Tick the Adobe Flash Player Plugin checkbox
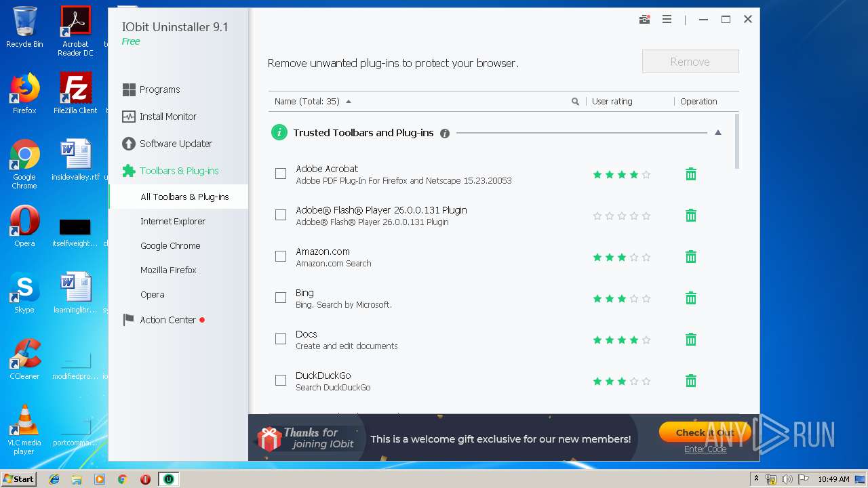 281,216
